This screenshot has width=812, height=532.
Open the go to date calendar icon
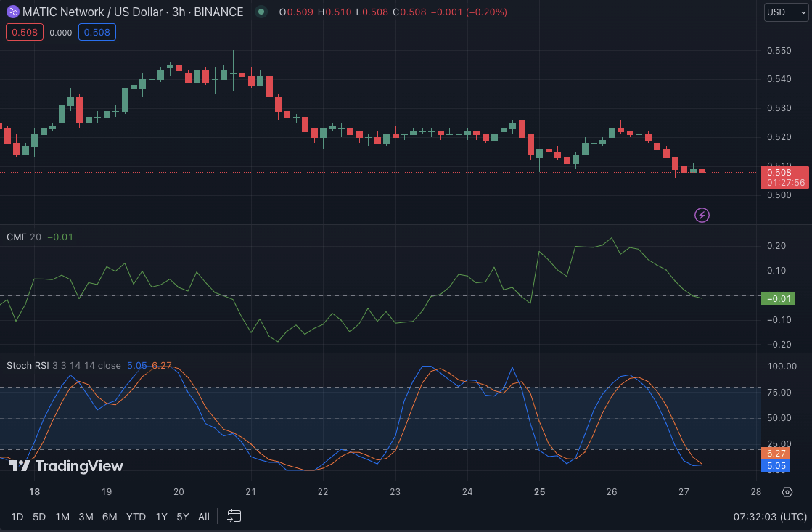234,516
